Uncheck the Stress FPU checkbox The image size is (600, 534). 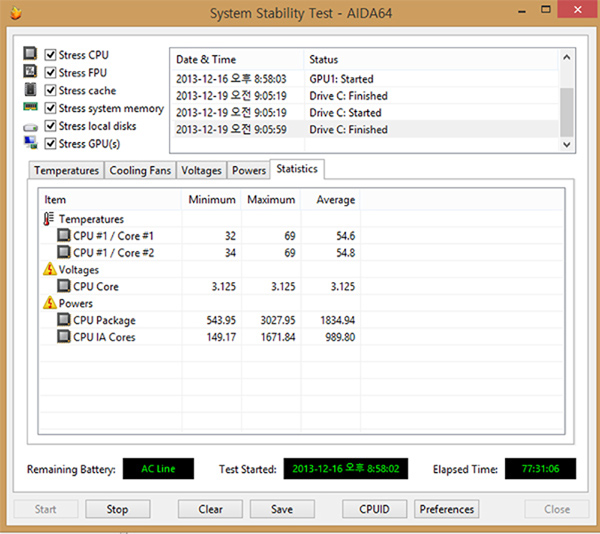[x=51, y=72]
